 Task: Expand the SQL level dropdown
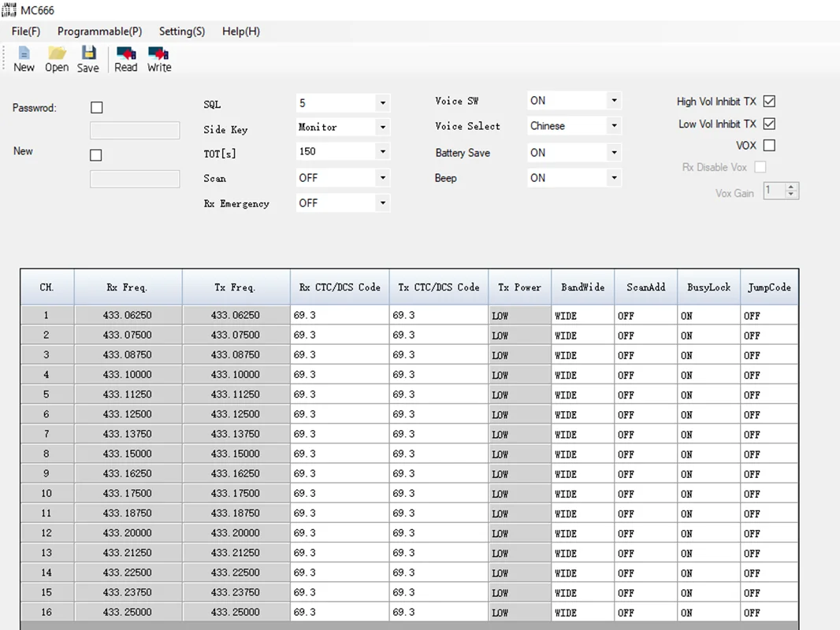[382, 103]
